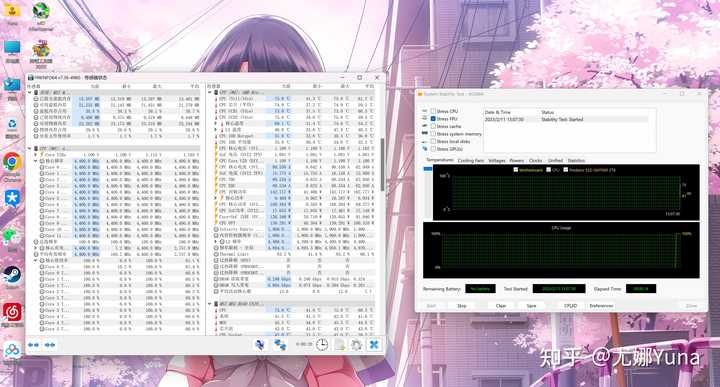Enable Stress GPU(s) checkbox
The image size is (720, 387).
pyautogui.click(x=433, y=149)
